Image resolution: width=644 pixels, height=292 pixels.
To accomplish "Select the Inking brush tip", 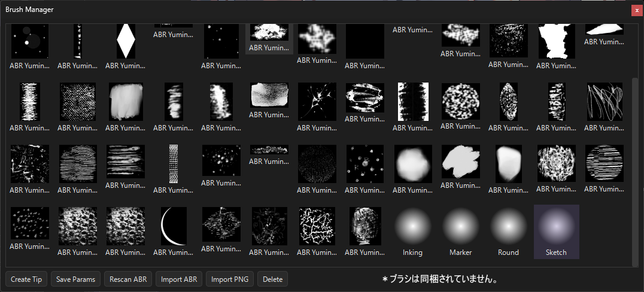I will [412, 232].
